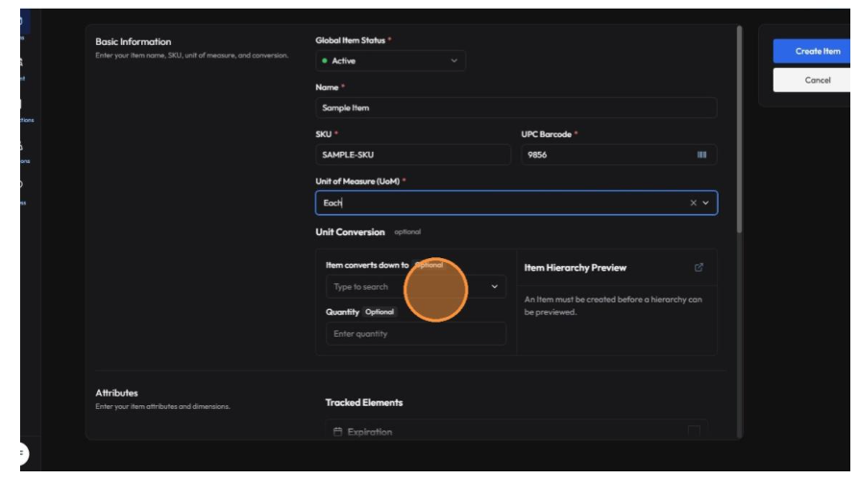Click the Basic Information section title
This screenshot has width=859, height=504.
134,41
